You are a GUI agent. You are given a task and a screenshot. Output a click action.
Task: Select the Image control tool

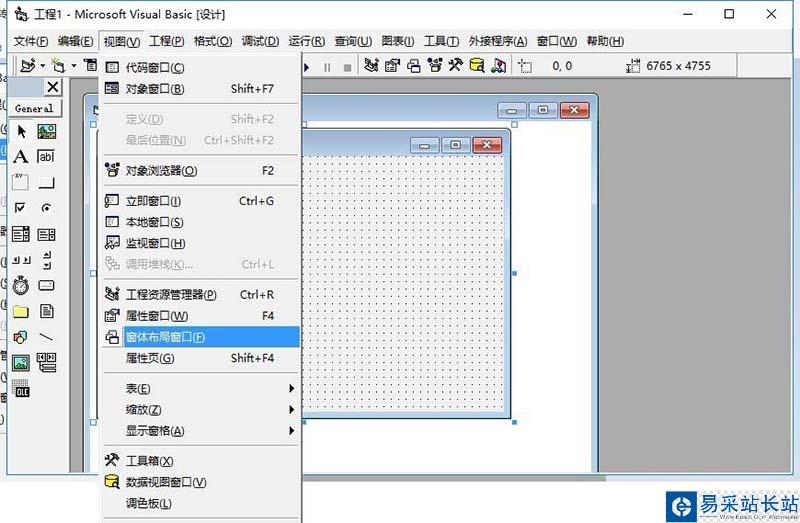coord(21,363)
